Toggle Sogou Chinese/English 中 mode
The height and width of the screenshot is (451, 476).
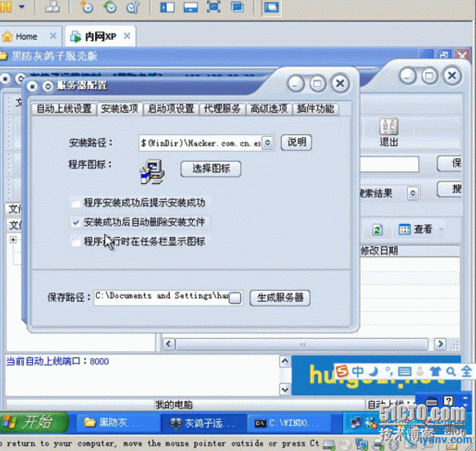pyautogui.click(x=358, y=371)
